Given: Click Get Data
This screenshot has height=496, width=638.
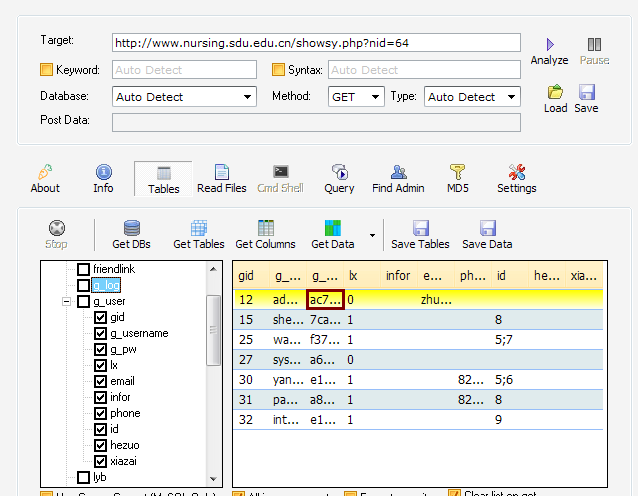Looking at the screenshot, I should (332, 235).
